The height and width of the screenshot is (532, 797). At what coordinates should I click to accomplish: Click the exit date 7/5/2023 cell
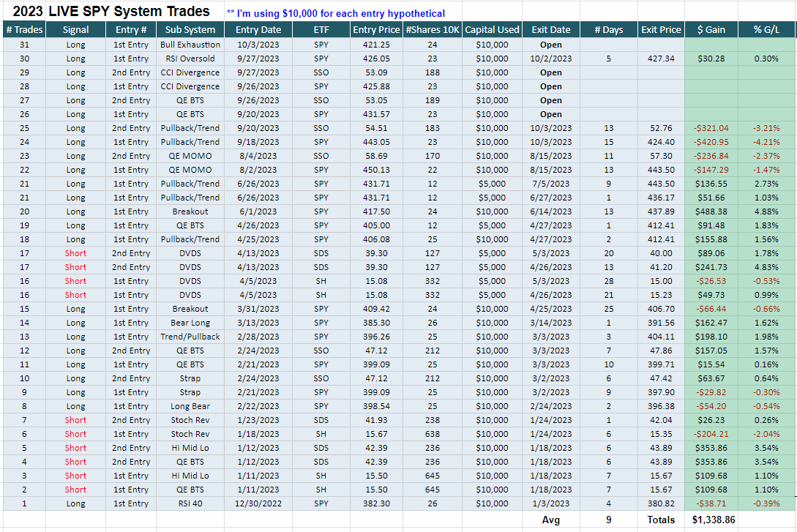(x=551, y=184)
